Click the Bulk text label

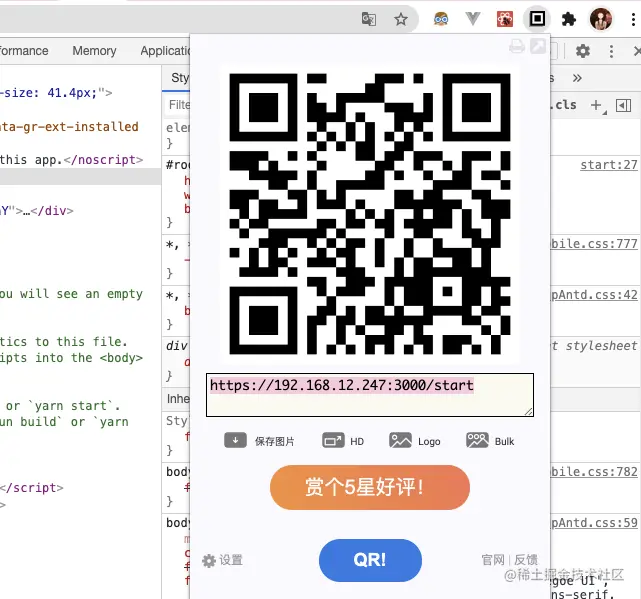504,442
